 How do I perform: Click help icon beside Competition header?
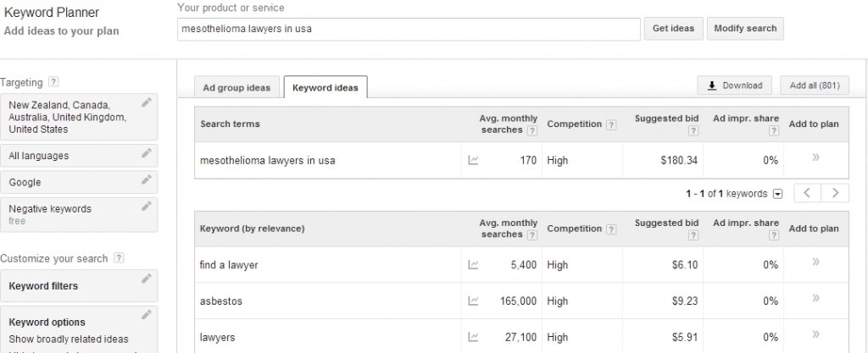(611, 124)
